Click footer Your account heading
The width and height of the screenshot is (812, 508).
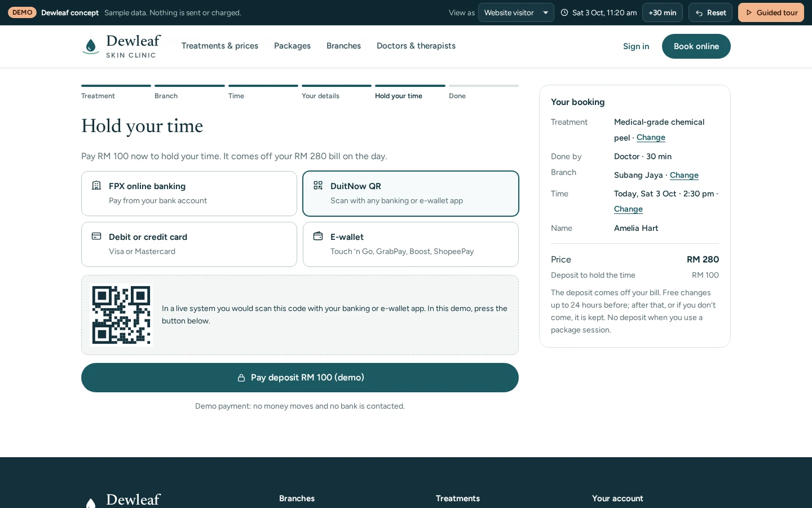click(617, 498)
